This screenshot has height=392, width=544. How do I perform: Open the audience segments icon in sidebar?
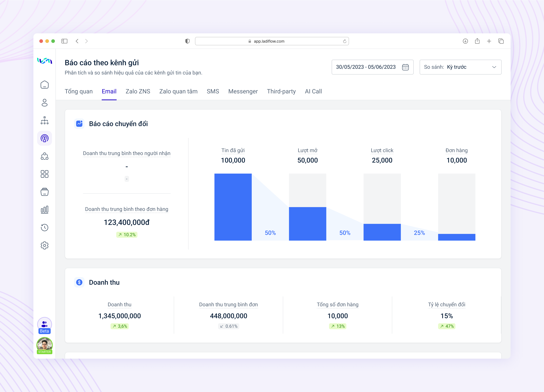coord(45,156)
